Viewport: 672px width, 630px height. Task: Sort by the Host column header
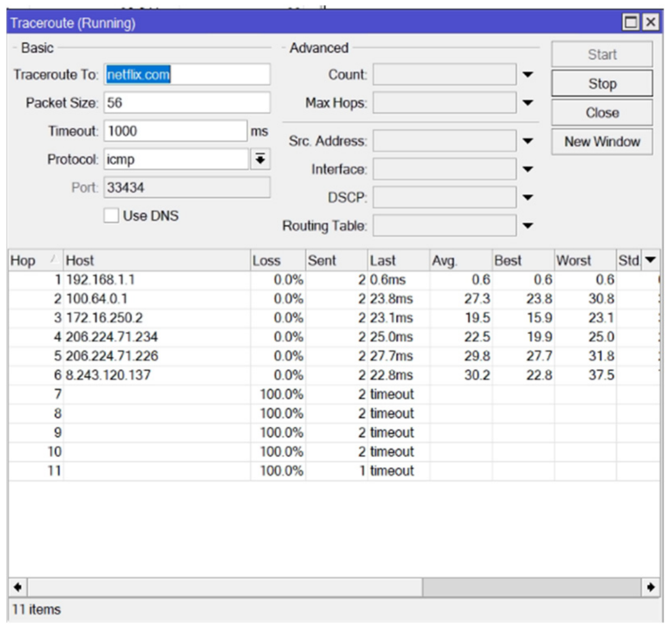(x=157, y=260)
